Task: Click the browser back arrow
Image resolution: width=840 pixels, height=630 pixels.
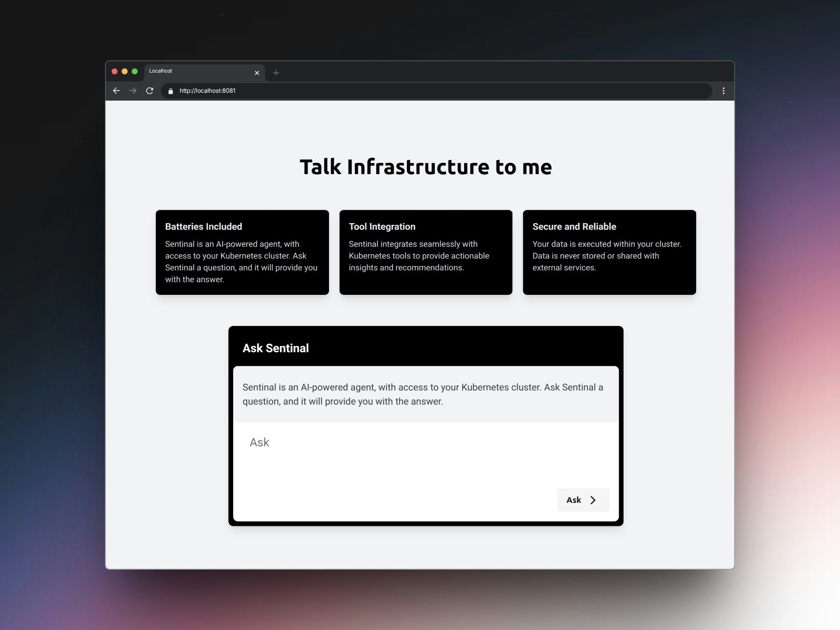Action: click(116, 91)
